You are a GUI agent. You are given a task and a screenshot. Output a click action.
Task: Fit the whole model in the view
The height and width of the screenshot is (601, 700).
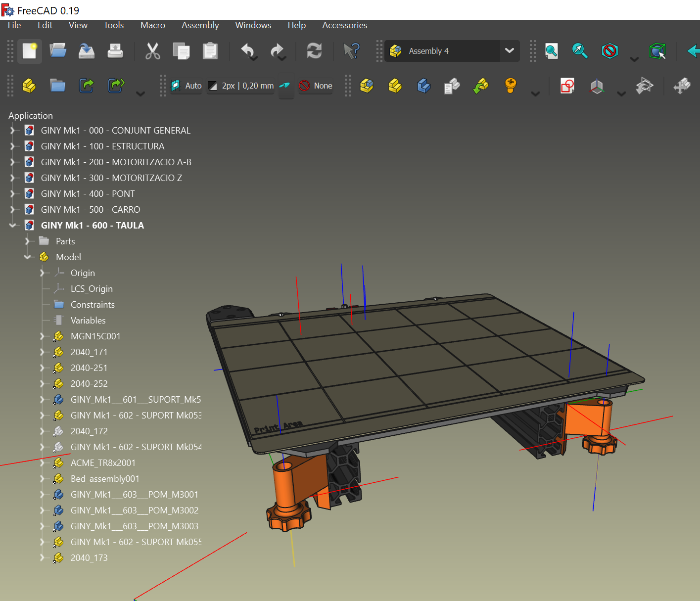(x=552, y=51)
